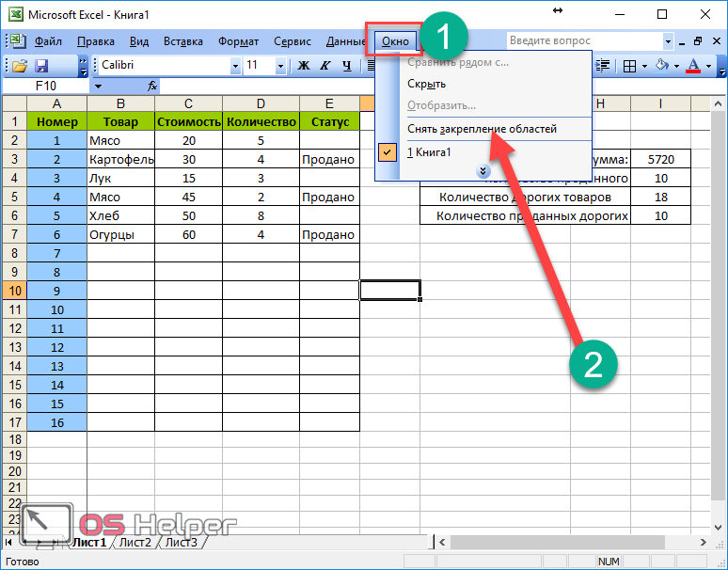Click the Font Color letter A icon
Viewport: 728px width, 570px height.
point(693,66)
